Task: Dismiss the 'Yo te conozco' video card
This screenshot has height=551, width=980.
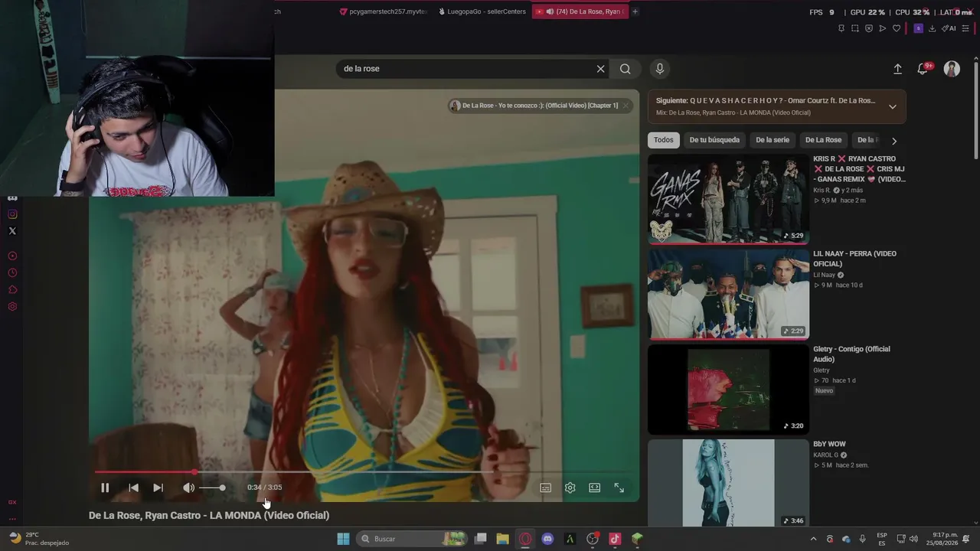Action: 626,106
